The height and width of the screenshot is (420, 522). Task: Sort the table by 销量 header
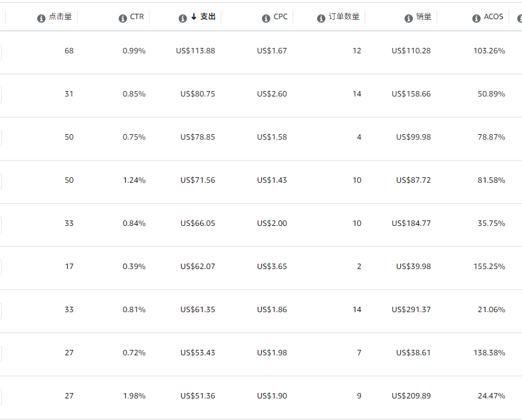point(424,17)
